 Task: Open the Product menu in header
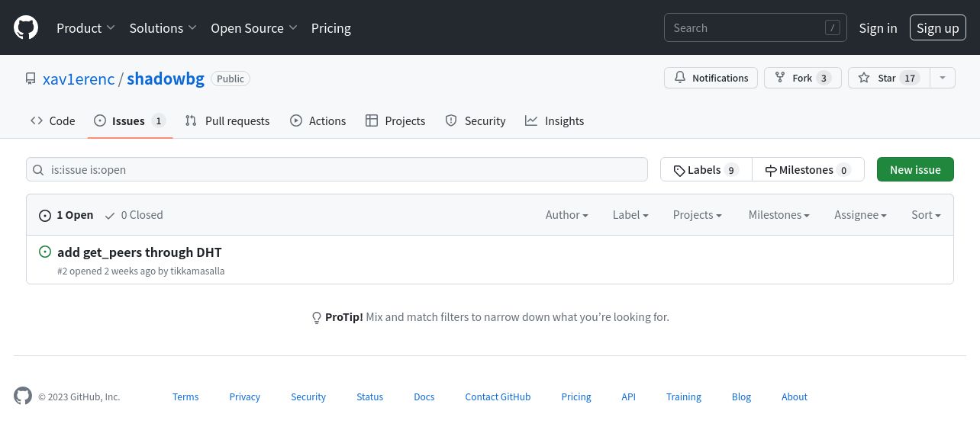click(x=85, y=27)
